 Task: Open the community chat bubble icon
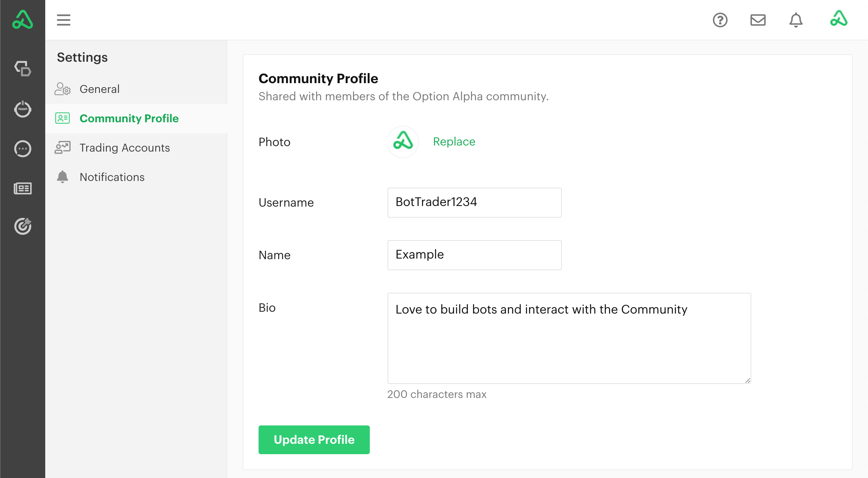click(23, 149)
